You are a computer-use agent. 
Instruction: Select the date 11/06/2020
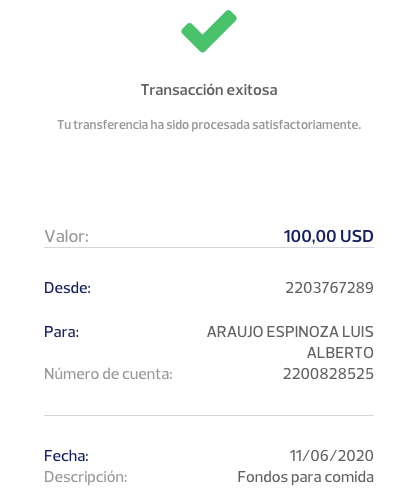point(331,456)
